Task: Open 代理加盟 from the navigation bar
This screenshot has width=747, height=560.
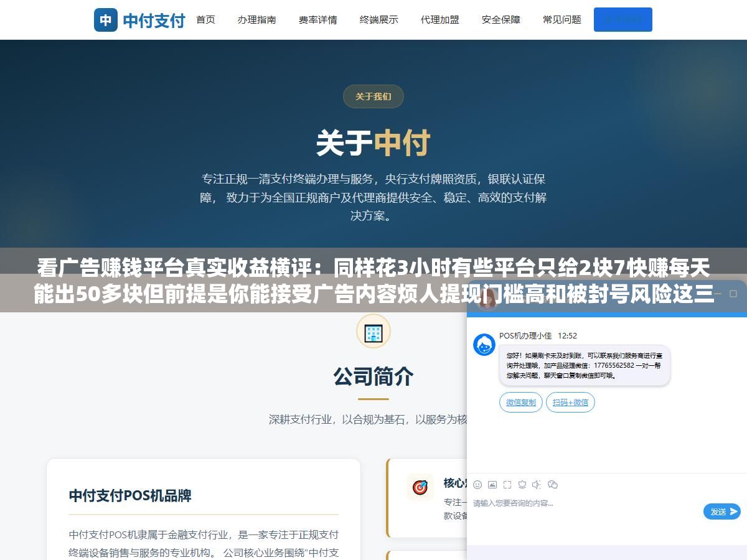Action: click(x=439, y=20)
